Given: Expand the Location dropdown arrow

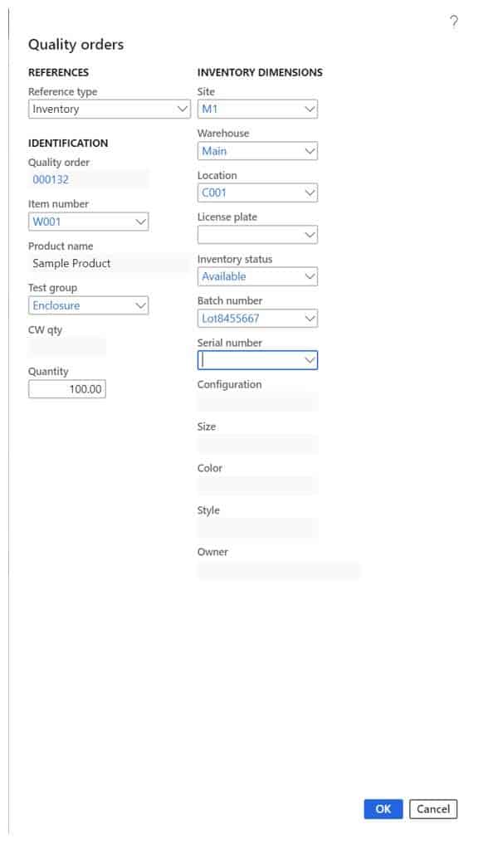Looking at the screenshot, I should coord(310,193).
